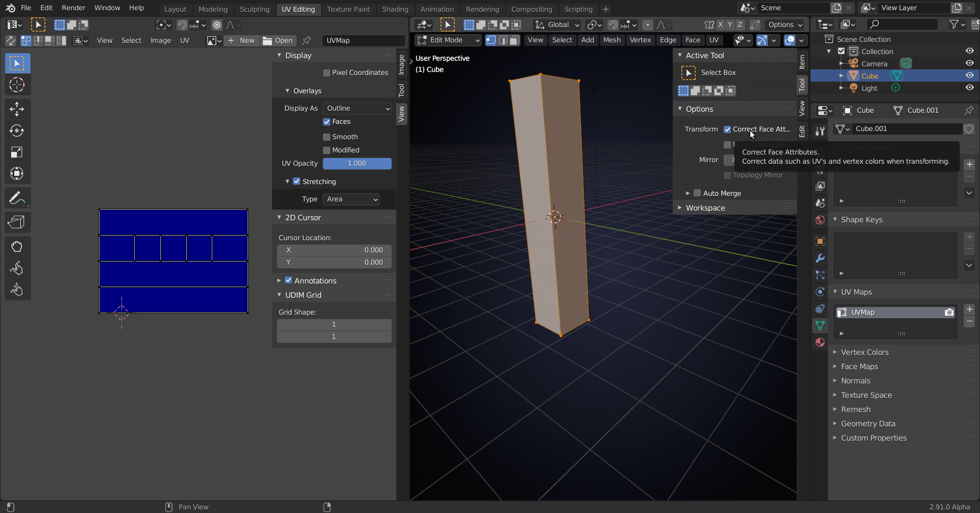Open the Object properties tab

pyautogui.click(x=820, y=241)
